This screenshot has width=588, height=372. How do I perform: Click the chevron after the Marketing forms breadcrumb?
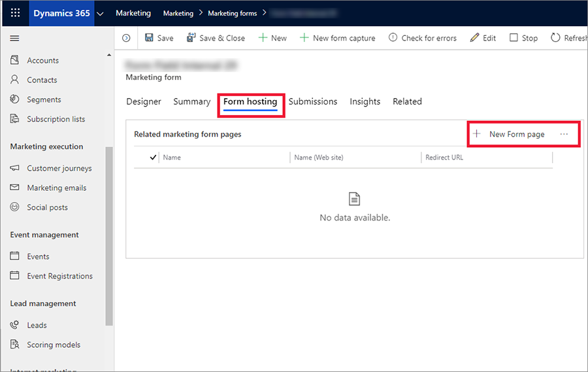coord(265,13)
